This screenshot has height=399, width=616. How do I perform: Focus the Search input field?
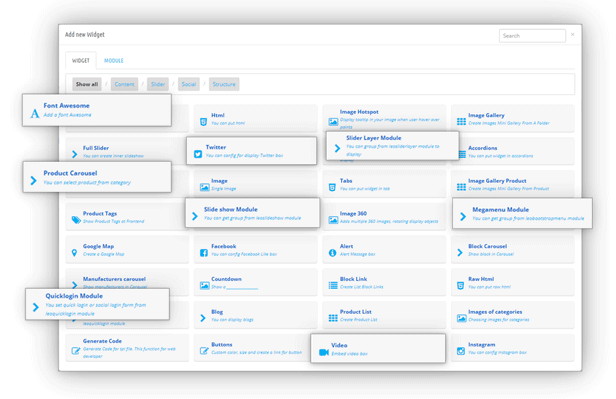(x=532, y=36)
